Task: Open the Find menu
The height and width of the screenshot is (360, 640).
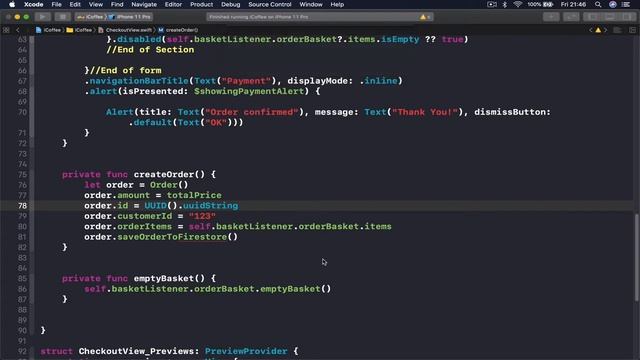Action: 117,4
